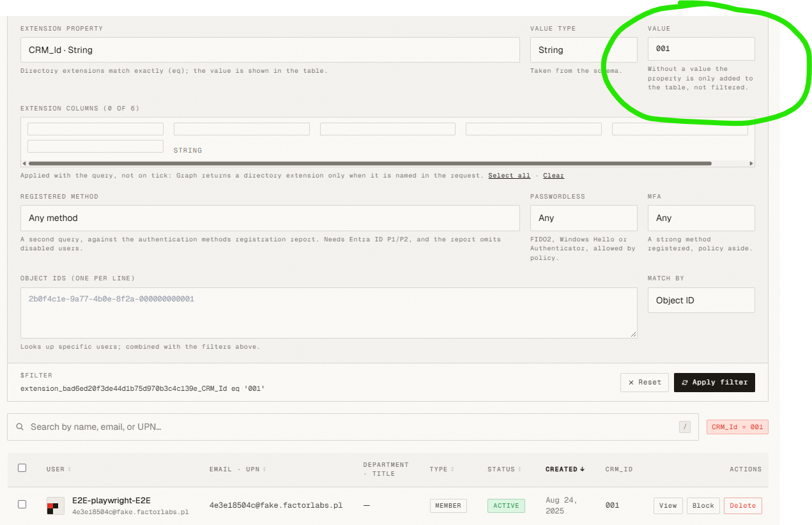Viewport: 812px width, 525px height.
Task: Click the Clear link for extension columns
Action: pos(553,176)
